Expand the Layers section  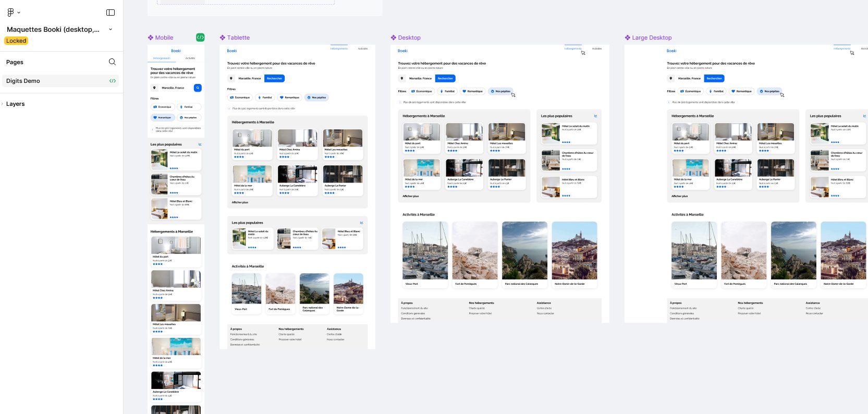(x=3, y=104)
